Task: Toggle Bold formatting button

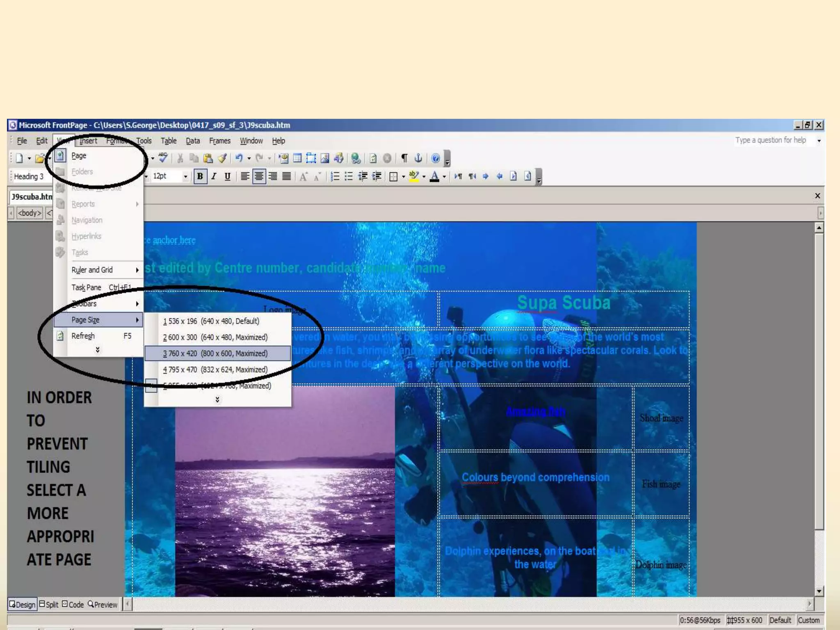Action: [x=200, y=176]
